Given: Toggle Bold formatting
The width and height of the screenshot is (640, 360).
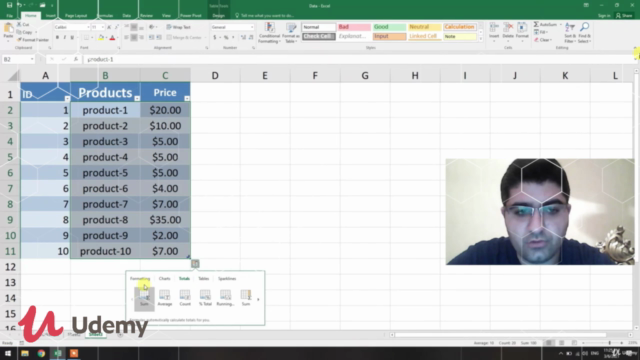Looking at the screenshot, I should 57,38.
